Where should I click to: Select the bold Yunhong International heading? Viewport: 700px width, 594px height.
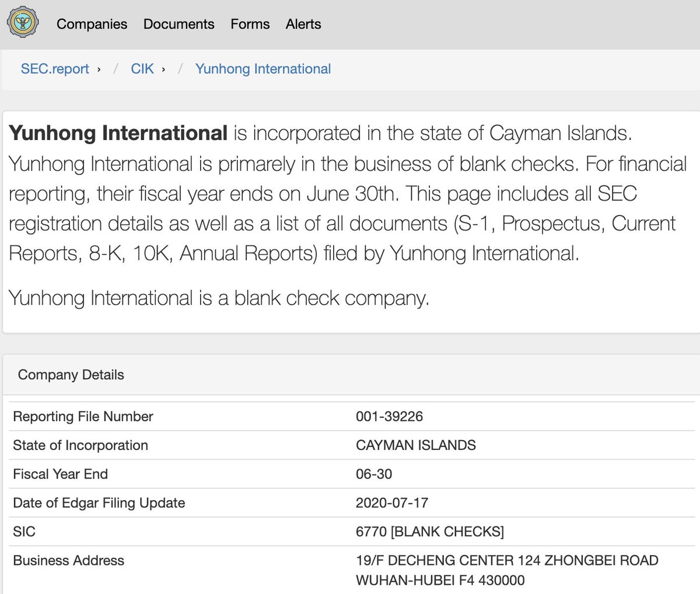tap(118, 133)
